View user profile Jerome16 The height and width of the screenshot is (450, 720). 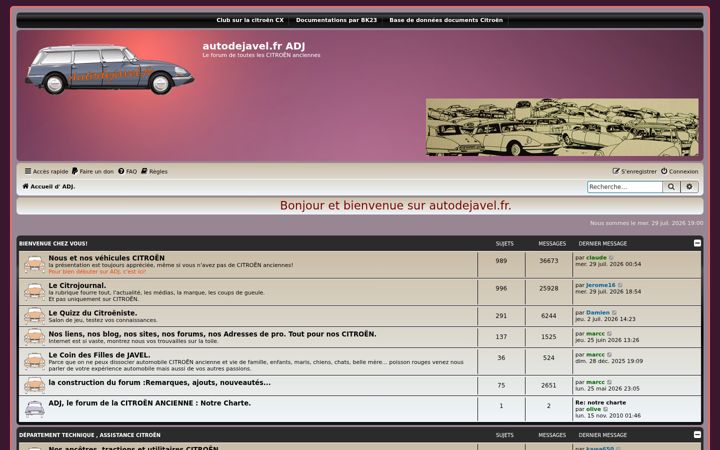[x=601, y=285]
